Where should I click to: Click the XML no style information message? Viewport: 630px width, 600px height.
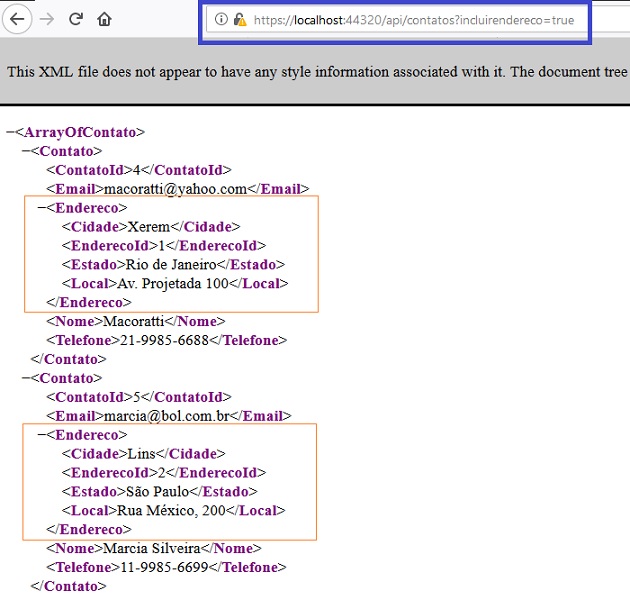(317, 72)
